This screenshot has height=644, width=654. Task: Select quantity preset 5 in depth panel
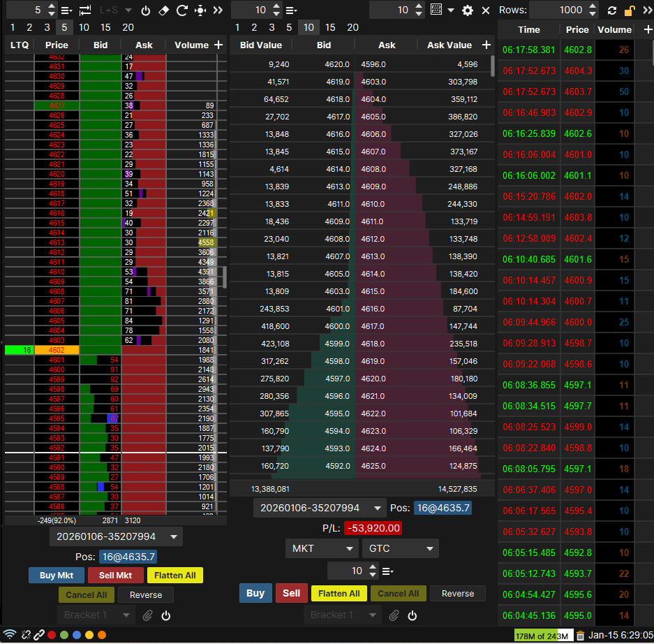(x=289, y=27)
